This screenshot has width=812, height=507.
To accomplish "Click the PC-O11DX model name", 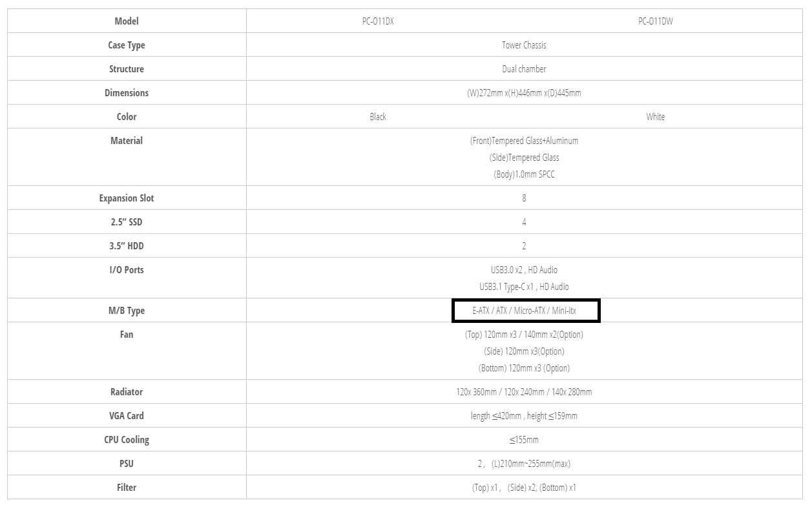I will click(378, 21).
